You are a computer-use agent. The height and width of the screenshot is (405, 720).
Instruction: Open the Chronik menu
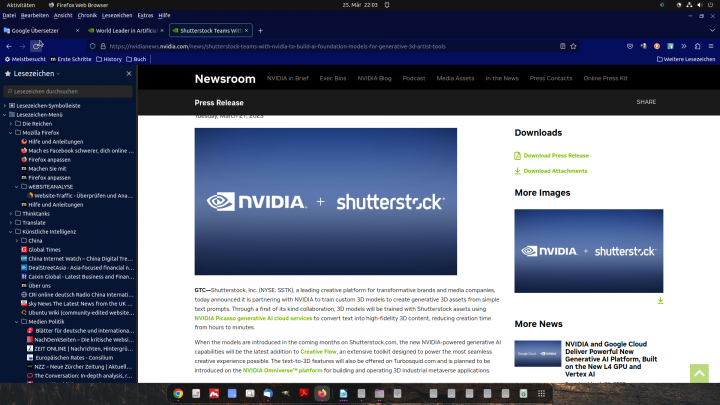tap(87, 16)
